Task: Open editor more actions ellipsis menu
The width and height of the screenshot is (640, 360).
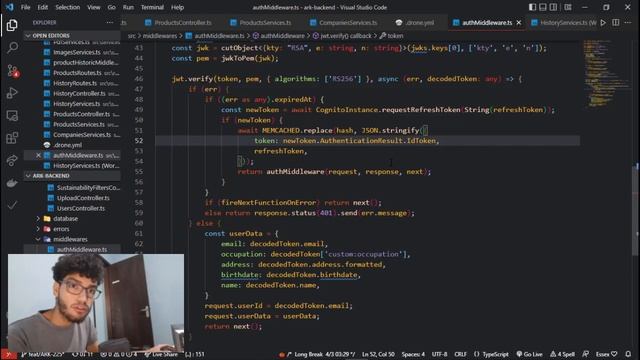Action: 628,22
